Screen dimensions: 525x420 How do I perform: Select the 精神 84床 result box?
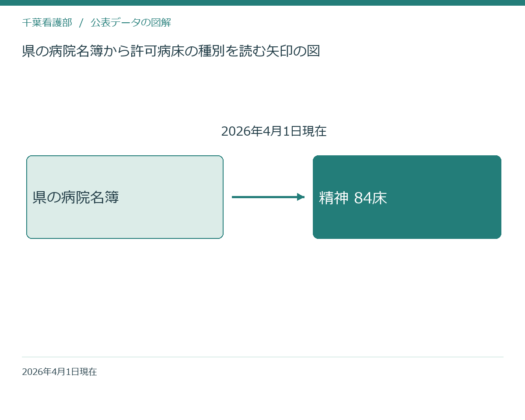coord(407,197)
